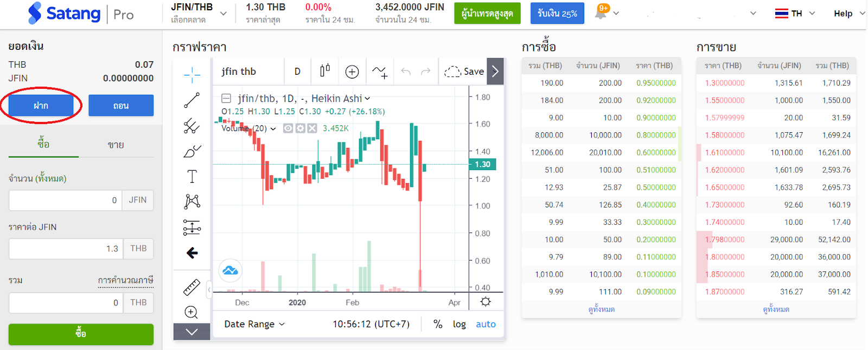Screen dimensions: 868x350
Task: Expand the chevron next to notifications bell
Action: pyautogui.click(x=616, y=13)
